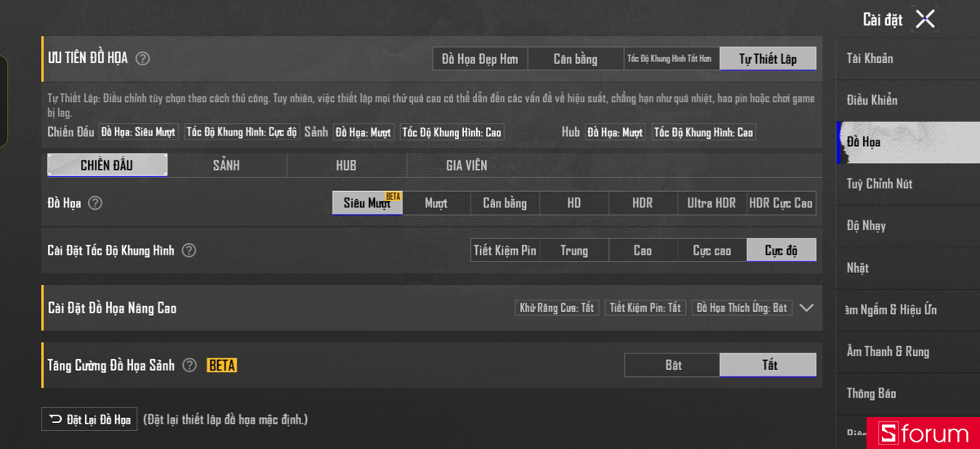This screenshot has width=980, height=449.
Task: Turn lobby graphics enhancement Bật
Action: click(x=672, y=365)
